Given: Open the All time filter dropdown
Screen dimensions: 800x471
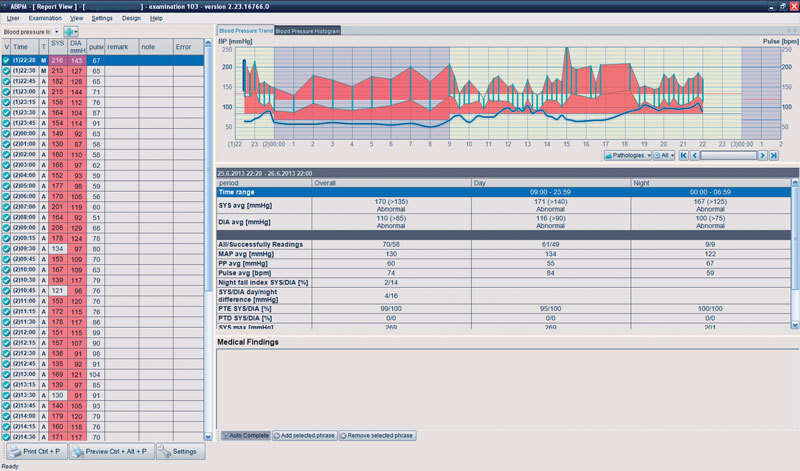Looking at the screenshot, I should [x=664, y=156].
